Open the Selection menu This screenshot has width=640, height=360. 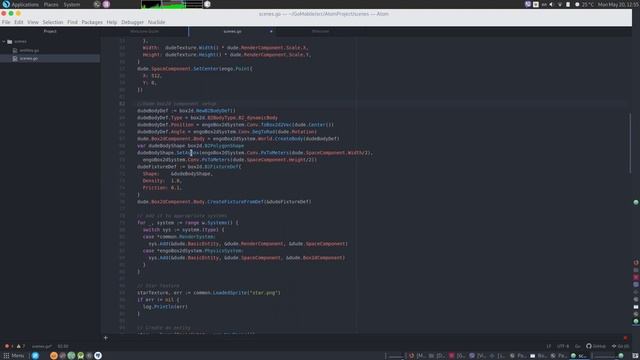point(53,22)
